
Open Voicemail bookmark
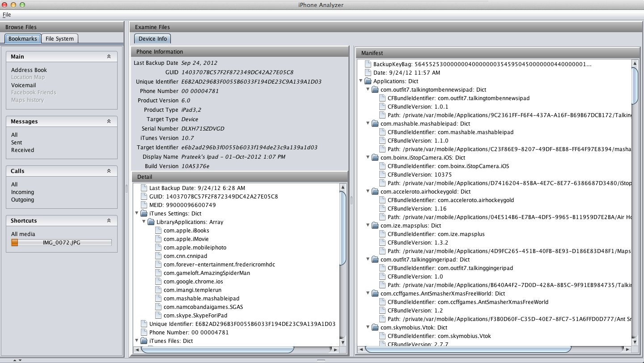coord(24,85)
